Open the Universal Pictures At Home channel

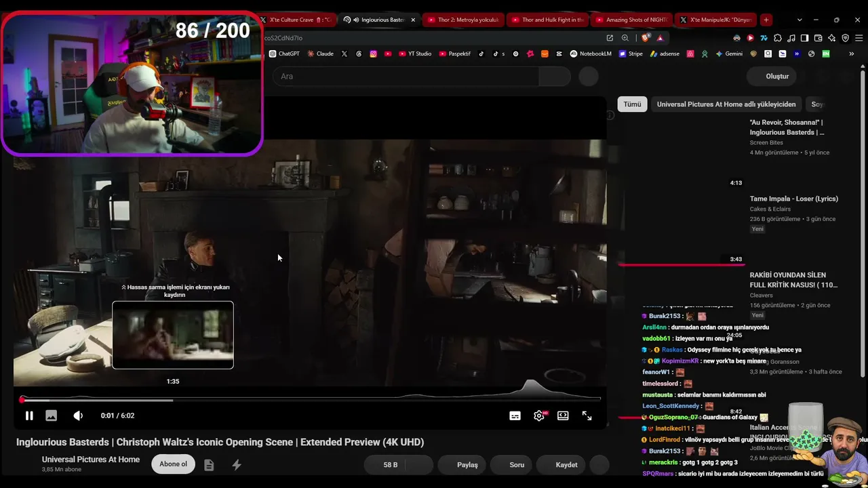91,460
